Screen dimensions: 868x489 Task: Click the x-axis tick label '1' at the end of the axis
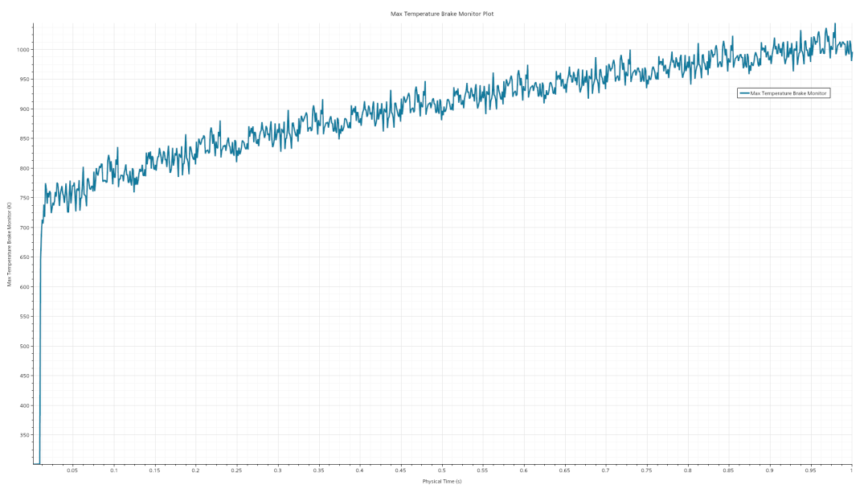(x=851, y=471)
